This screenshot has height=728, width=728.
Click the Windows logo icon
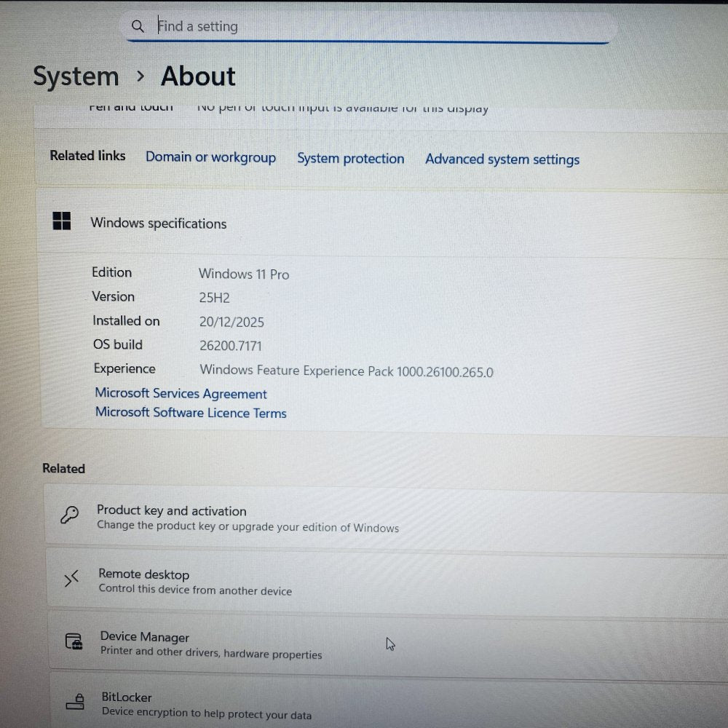(x=62, y=221)
